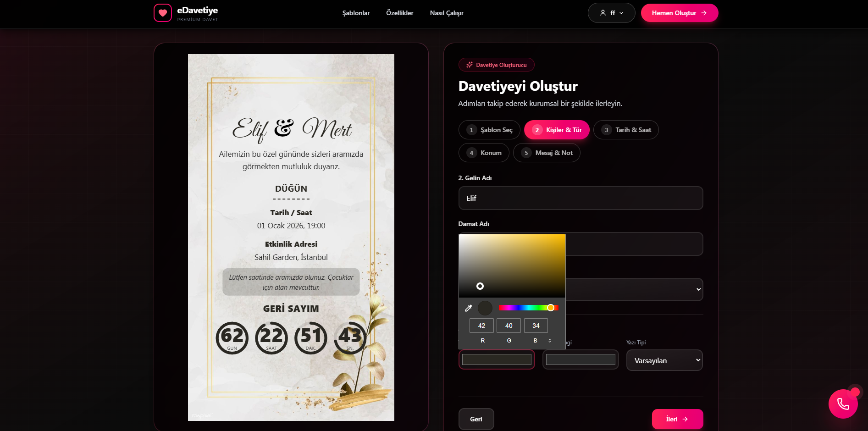Pick a color with the eyedropper tool
Screen dimensions: 868x431
tap(468, 308)
